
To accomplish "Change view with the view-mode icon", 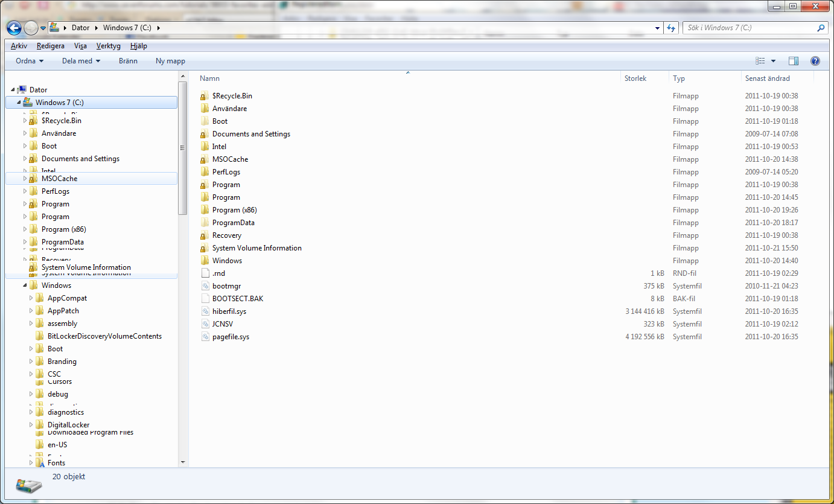I will click(760, 61).
